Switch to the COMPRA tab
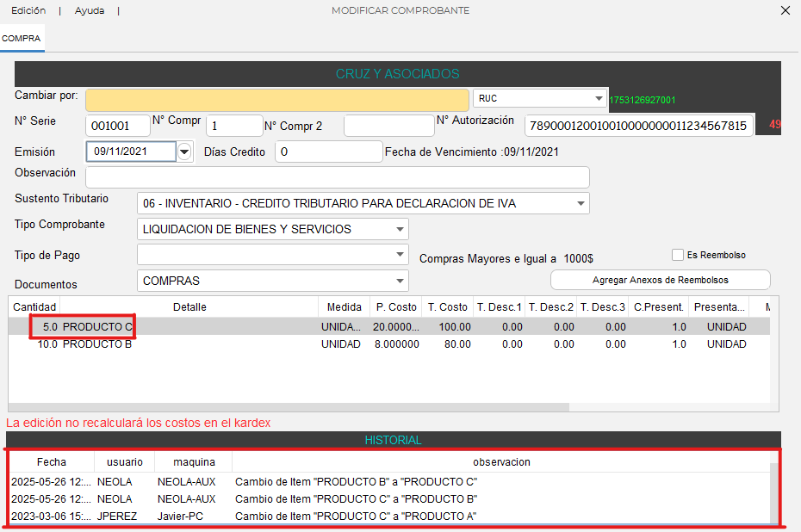The image size is (801, 532). tap(22, 38)
